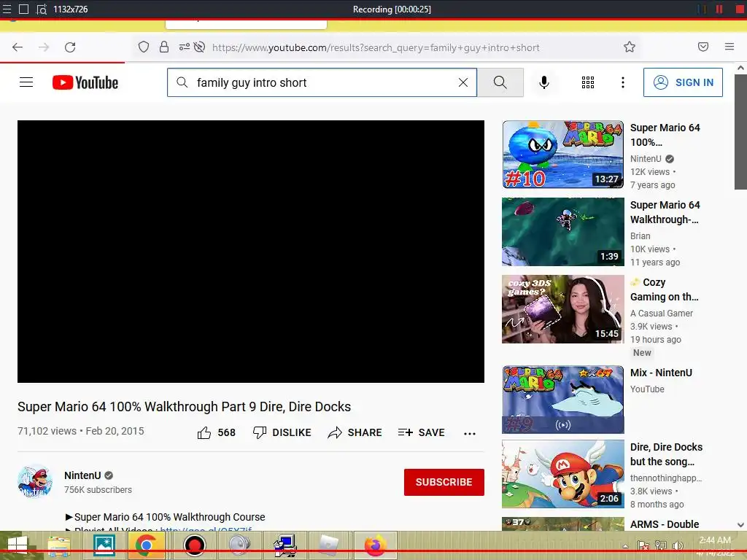Open the recorder hamburger menu

7,9
